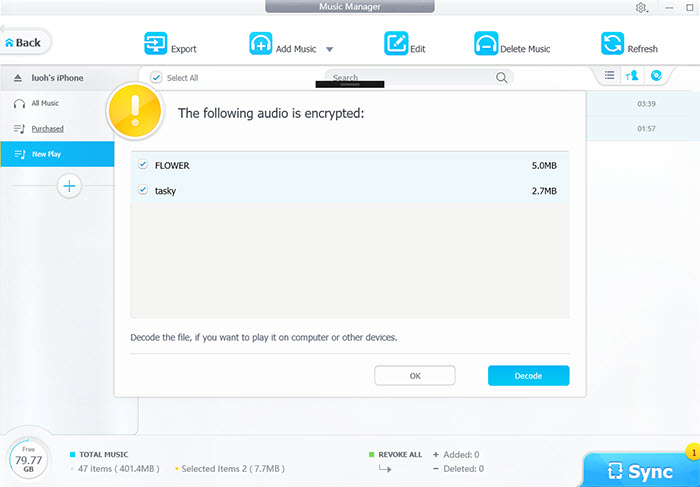This screenshot has height=487, width=700.
Task: Click the Add Music headphone icon
Action: click(261, 43)
